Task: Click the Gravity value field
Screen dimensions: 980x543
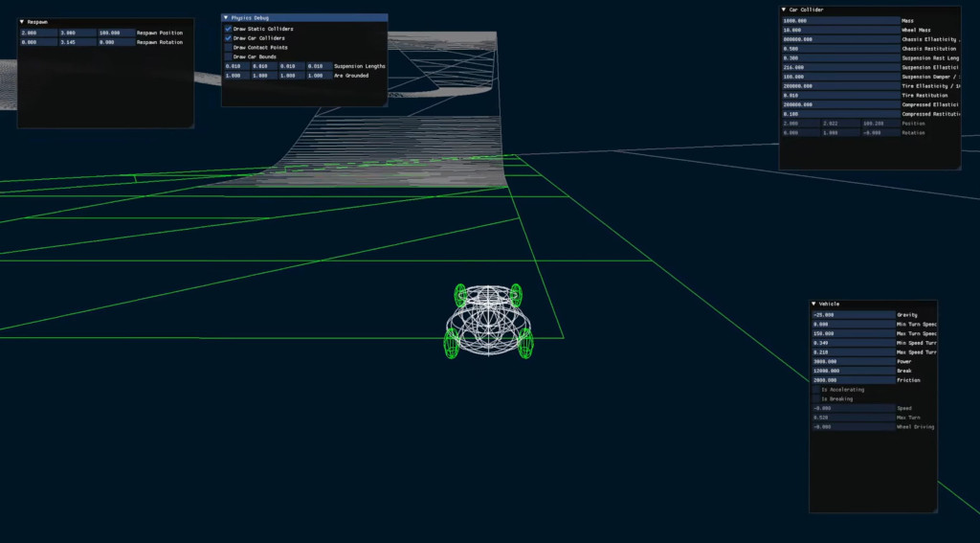Action: (x=852, y=314)
